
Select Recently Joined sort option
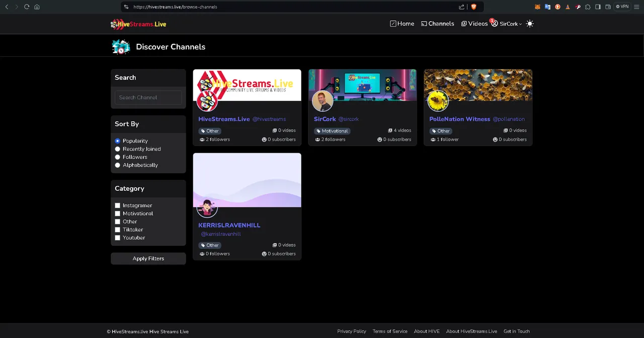click(118, 149)
